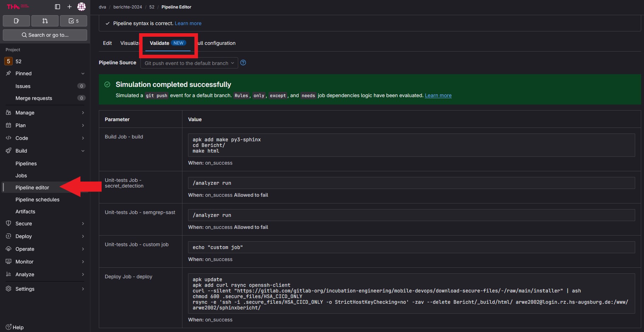Switch to the Visualize tab
The width and height of the screenshot is (644, 332).
click(x=130, y=43)
